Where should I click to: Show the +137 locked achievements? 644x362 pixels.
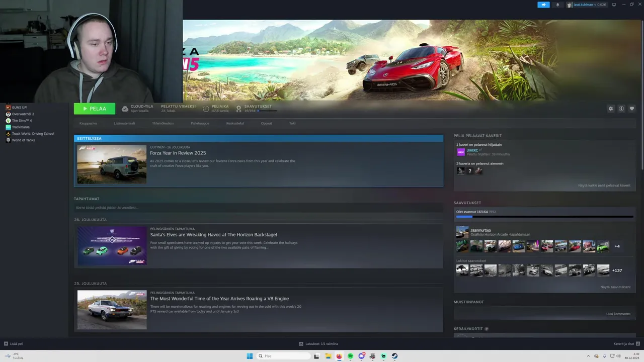coord(617,270)
